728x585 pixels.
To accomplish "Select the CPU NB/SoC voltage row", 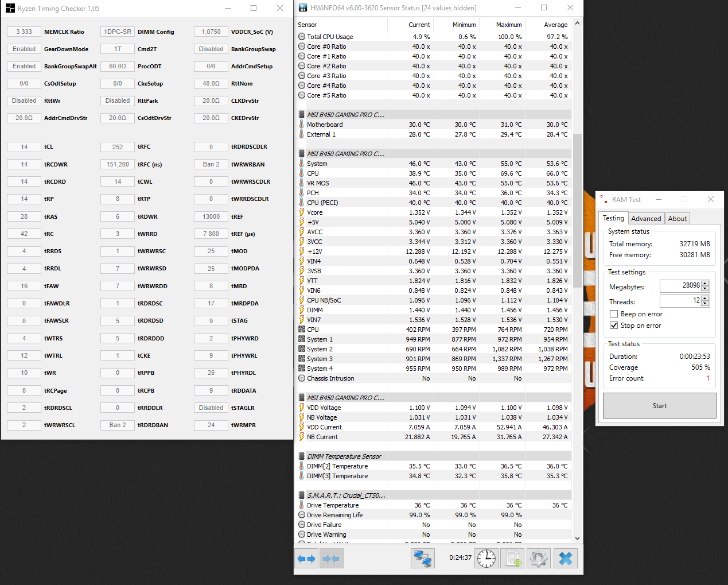I will coord(434,300).
